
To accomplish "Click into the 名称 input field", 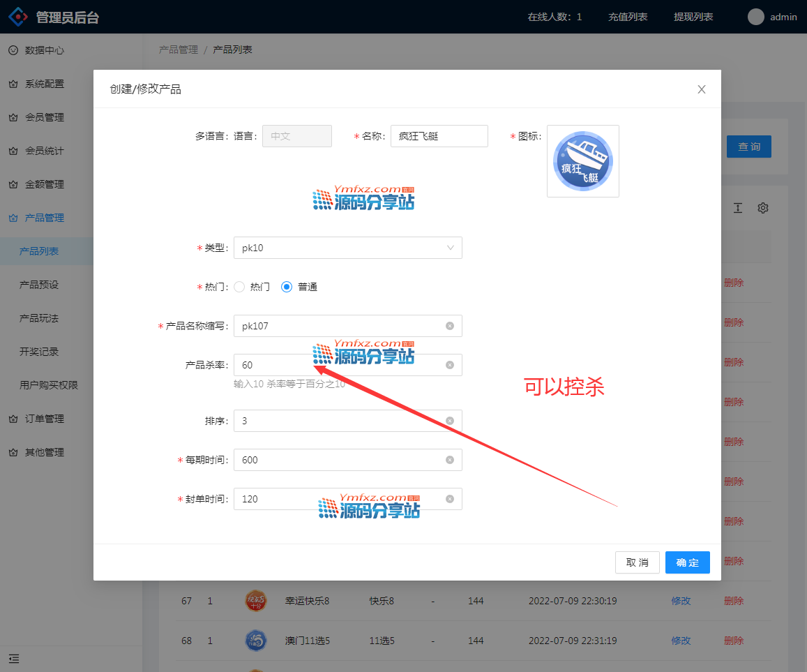I will click(x=439, y=136).
